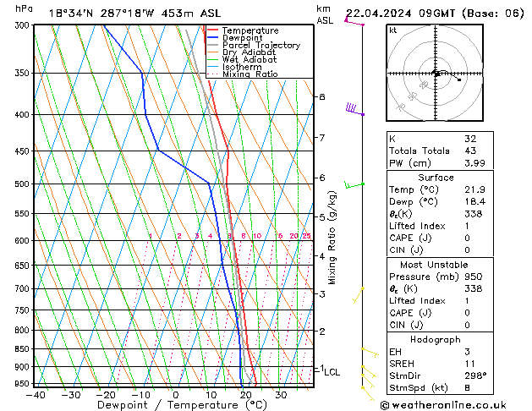The height and width of the screenshot is (411, 532).
Task: Click the yellow wind barb near 850 hPa
Action: [x=368, y=350]
